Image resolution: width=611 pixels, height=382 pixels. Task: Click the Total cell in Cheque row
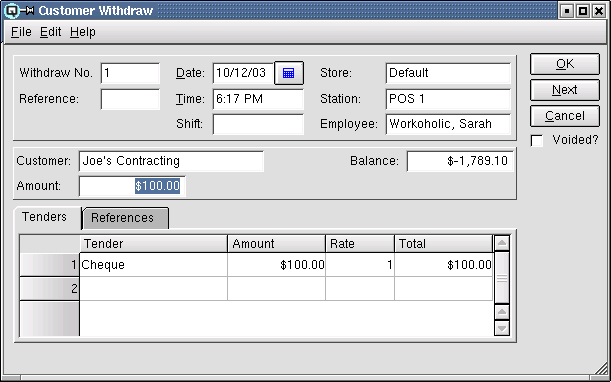443,265
